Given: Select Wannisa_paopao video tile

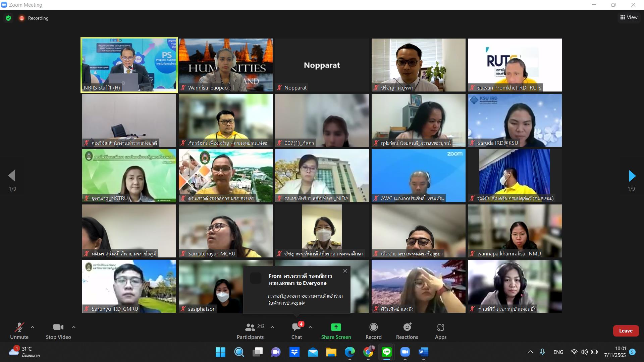Looking at the screenshot, I should point(226,65).
